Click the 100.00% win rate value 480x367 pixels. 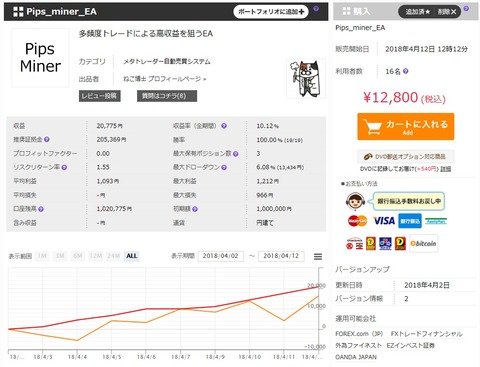(279, 140)
